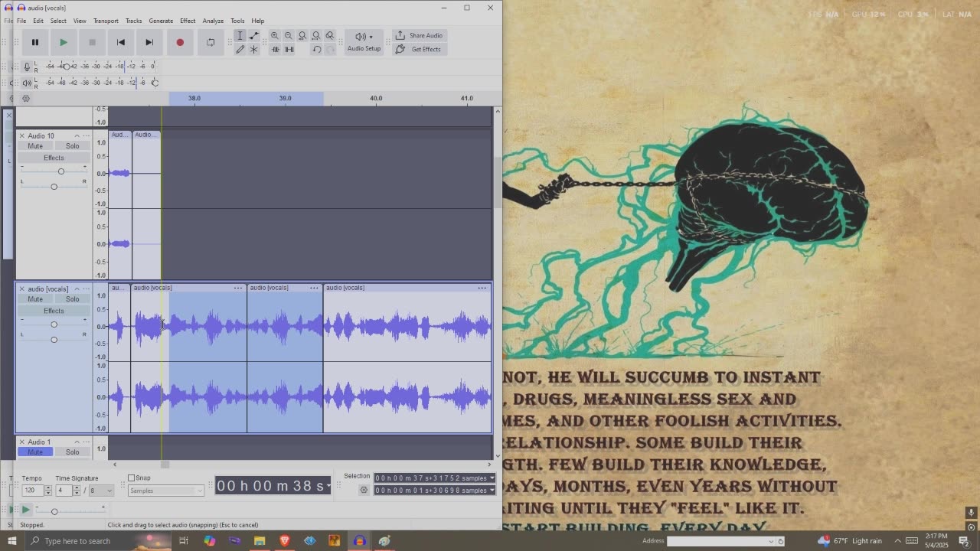Image resolution: width=980 pixels, height=551 pixels.
Task: Enable the Snap checkbox
Action: tap(132, 478)
